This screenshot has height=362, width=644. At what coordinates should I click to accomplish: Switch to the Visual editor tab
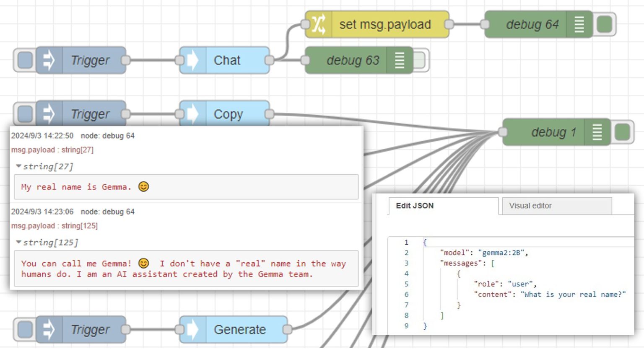point(556,206)
